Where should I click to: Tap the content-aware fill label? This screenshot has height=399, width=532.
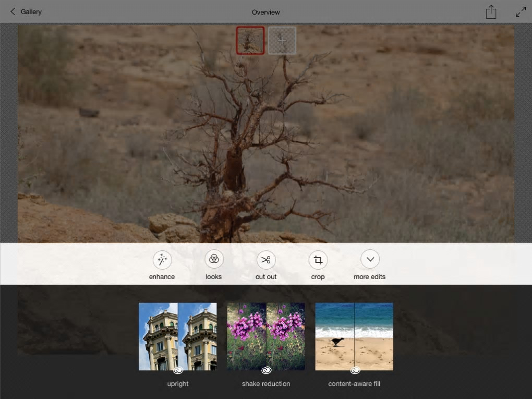coord(354,384)
